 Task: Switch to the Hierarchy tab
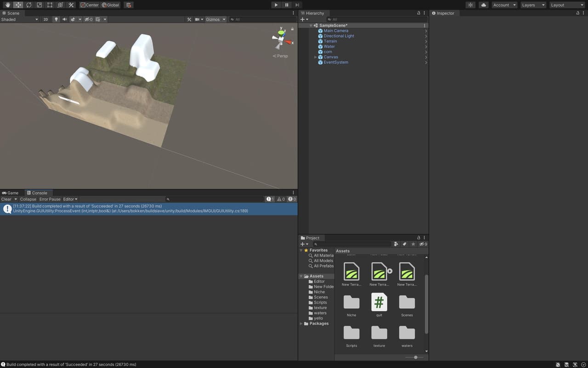click(x=312, y=13)
